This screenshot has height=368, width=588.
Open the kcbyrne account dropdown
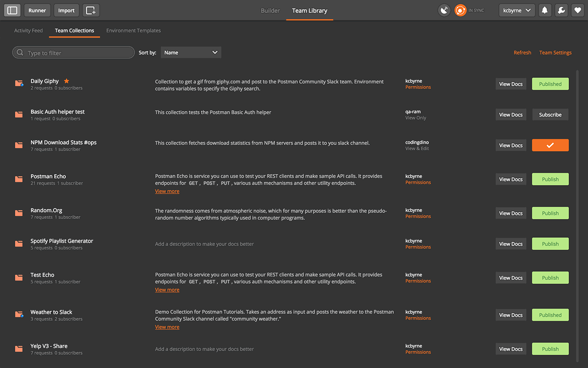click(517, 10)
